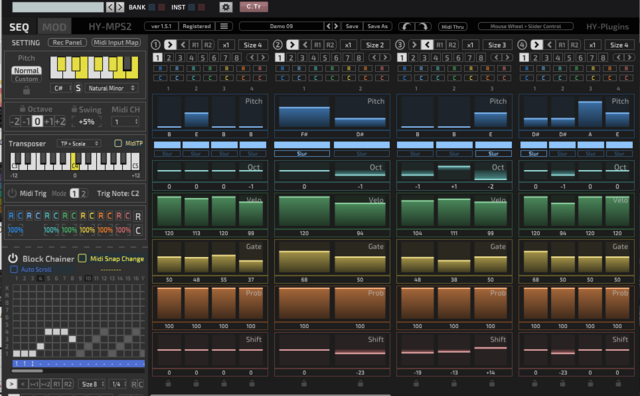Toggle the Block Chainer power icon
The height and width of the screenshot is (396, 640).
tap(13, 258)
